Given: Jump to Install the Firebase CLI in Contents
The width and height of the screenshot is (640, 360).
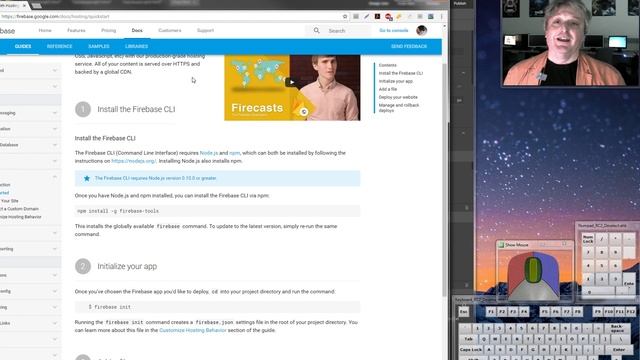Looking at the screenshot, I should click(x=401, y=73).
